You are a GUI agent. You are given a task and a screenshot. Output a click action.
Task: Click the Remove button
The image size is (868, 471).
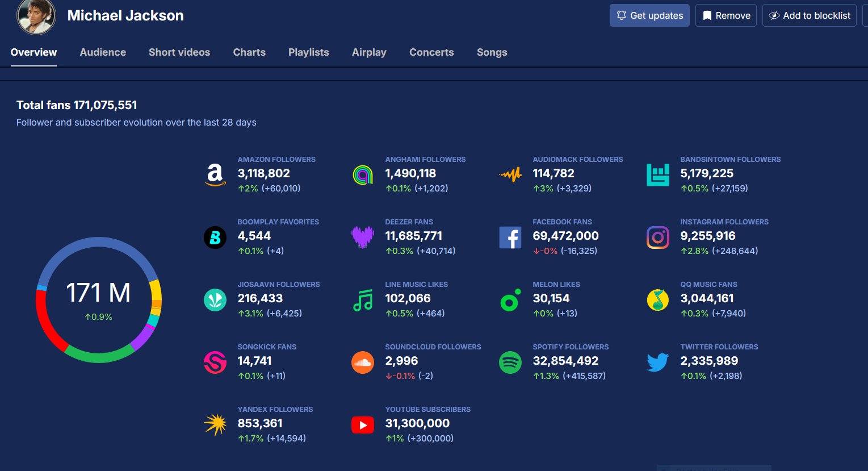coord(726,15)
